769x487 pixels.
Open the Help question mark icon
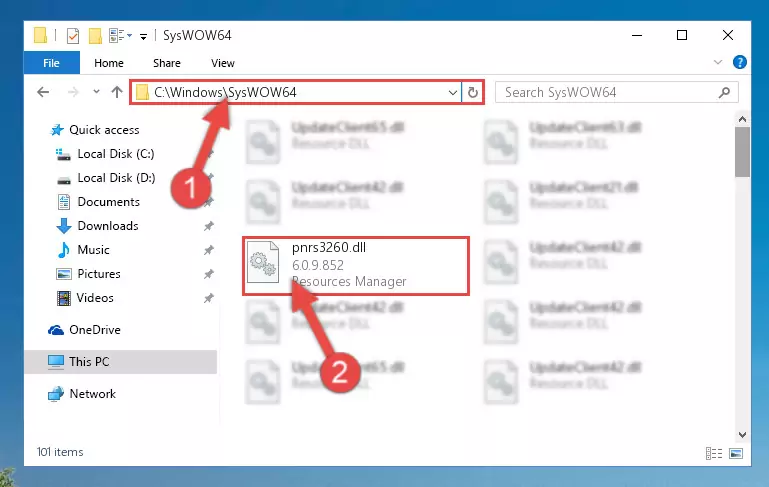739,62
